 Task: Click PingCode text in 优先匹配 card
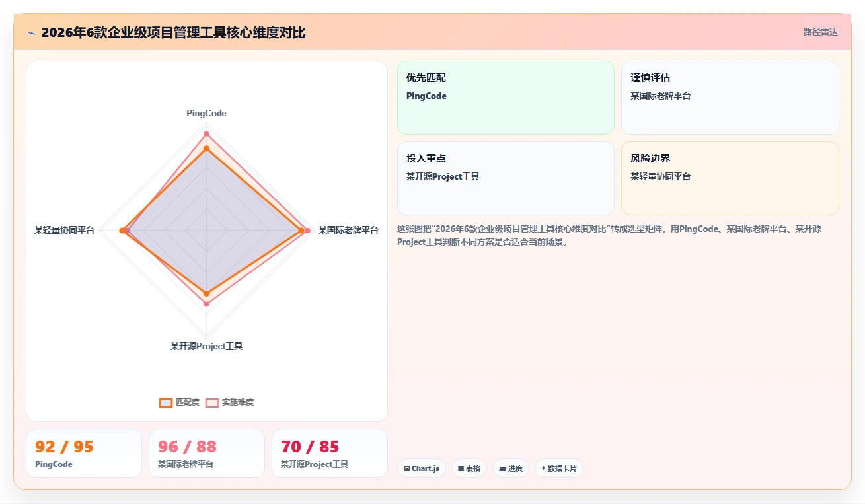tap(426, 96)
